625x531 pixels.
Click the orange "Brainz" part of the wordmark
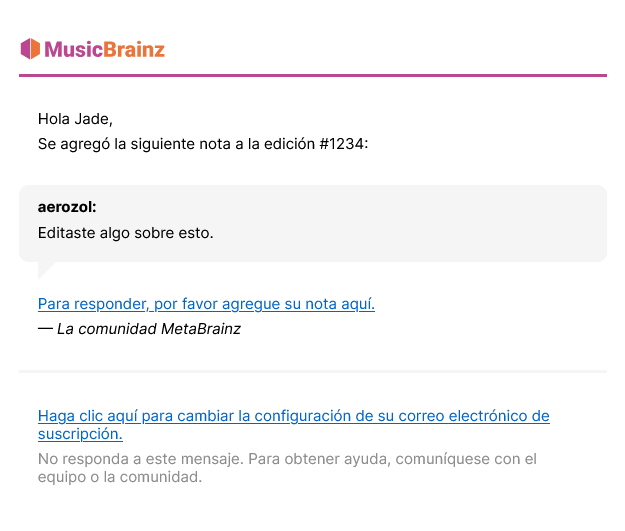(x=134, y=49)
